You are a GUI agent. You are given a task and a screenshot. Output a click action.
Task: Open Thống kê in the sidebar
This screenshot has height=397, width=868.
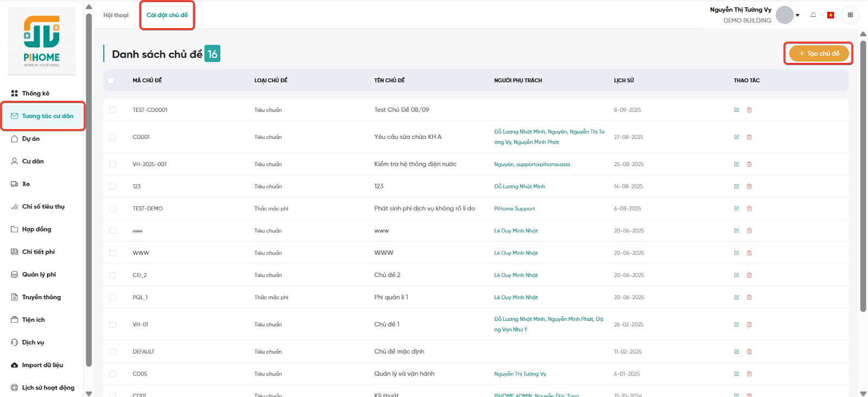(x=35, y=93)
